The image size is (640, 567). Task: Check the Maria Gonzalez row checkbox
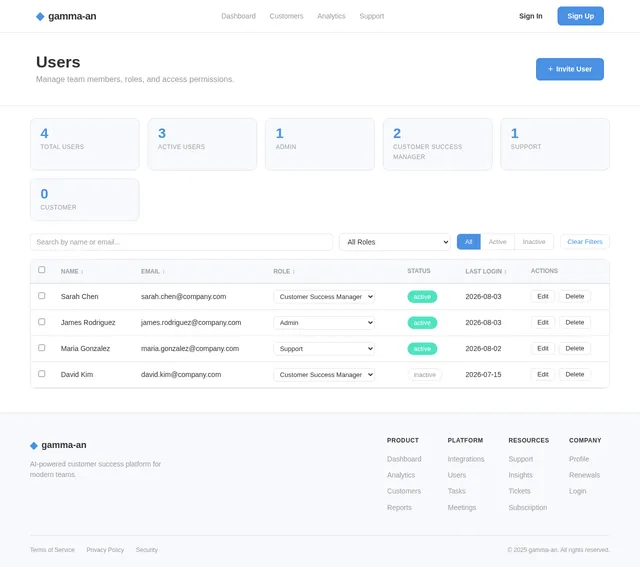point(42,348)
